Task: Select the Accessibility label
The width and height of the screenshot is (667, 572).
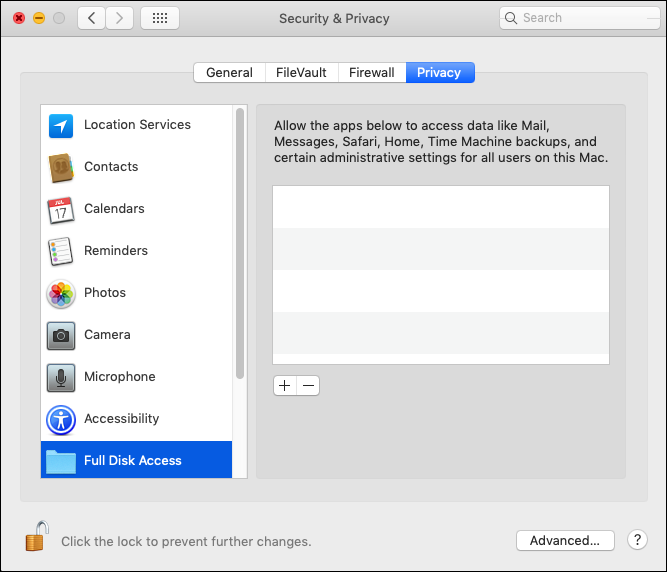Action: [121, 419]
